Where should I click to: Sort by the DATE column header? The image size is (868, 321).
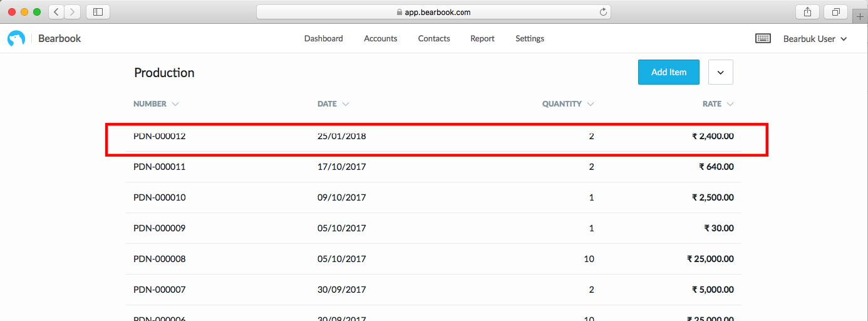pos(333,104)
